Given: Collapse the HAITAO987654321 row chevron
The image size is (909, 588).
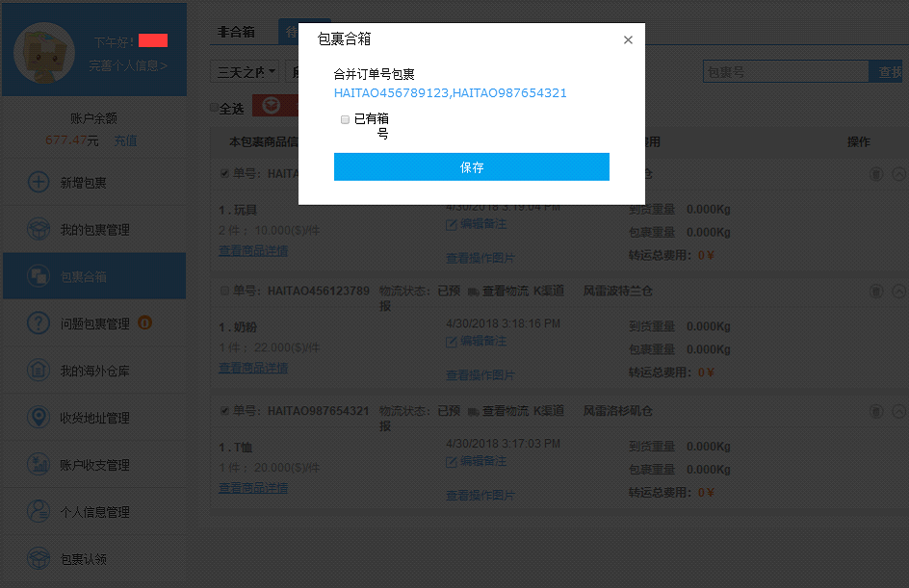Looking at the screenshot, I should tap(898, 411).
